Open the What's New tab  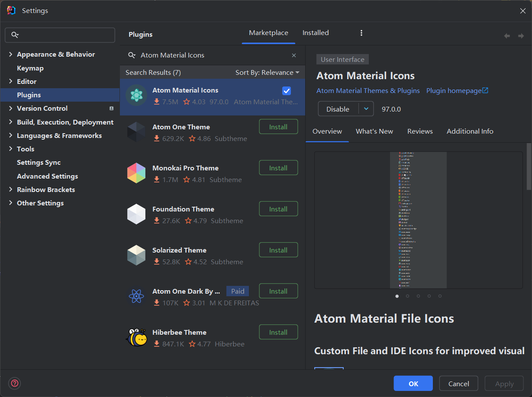[374, 131]
